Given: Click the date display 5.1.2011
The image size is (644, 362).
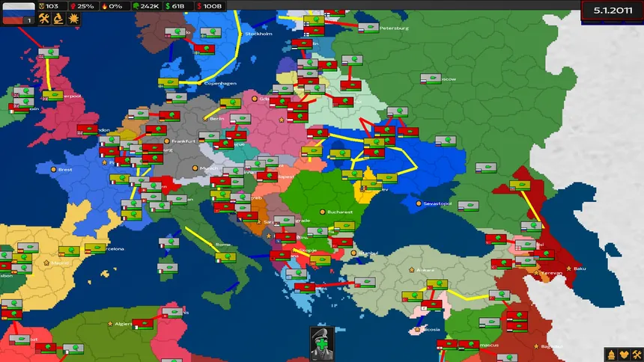Looking at the screenshot, I should coord(613,10).
